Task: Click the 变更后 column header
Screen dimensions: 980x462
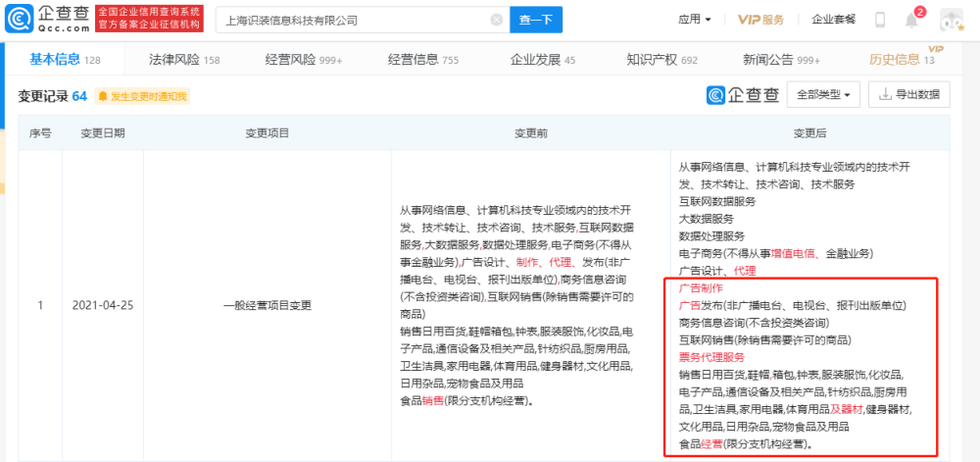Action: coord(810,133)
